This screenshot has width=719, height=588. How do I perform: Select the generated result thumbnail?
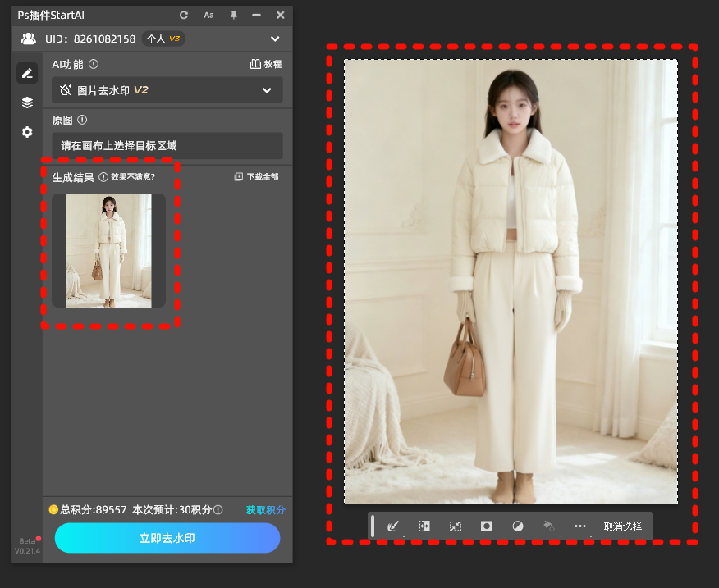pyautogui.click(x=108, y=250)
